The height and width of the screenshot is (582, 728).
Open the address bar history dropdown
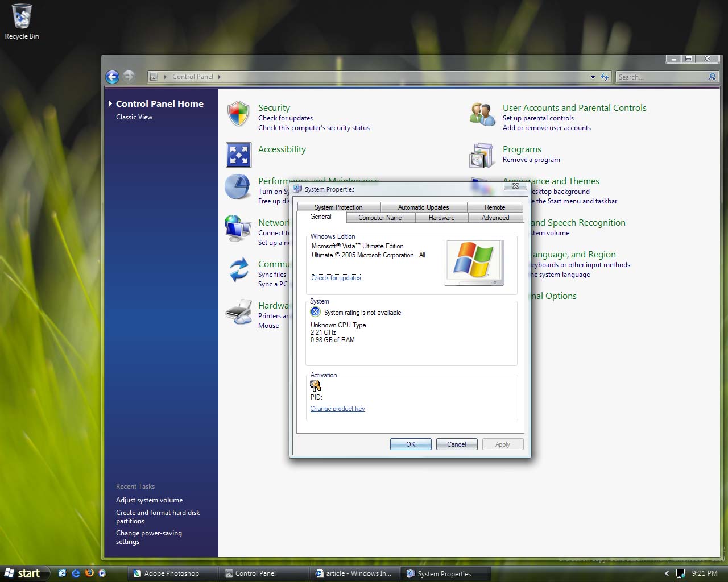coord(593,77)
